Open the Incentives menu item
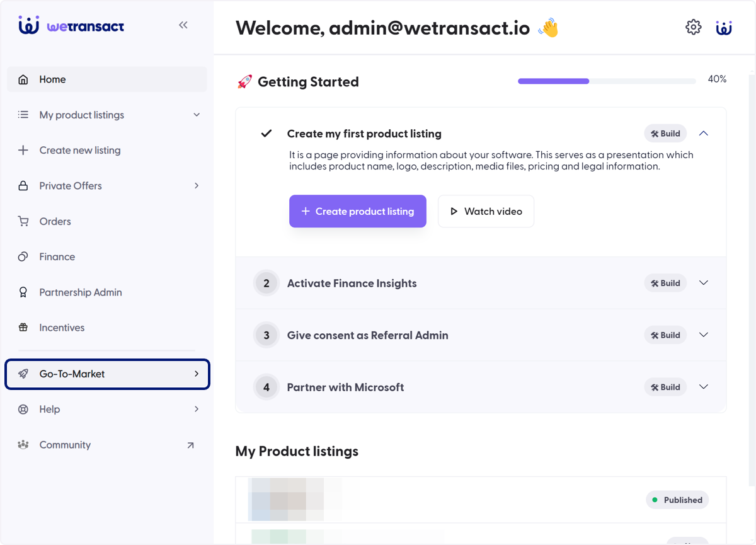 [x=107, y=328]
